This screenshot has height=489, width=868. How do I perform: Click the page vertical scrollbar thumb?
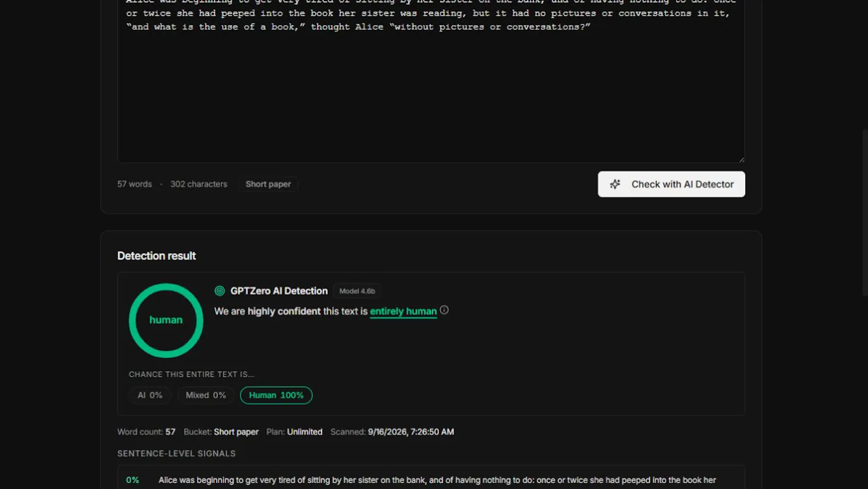tap(865, 212)
